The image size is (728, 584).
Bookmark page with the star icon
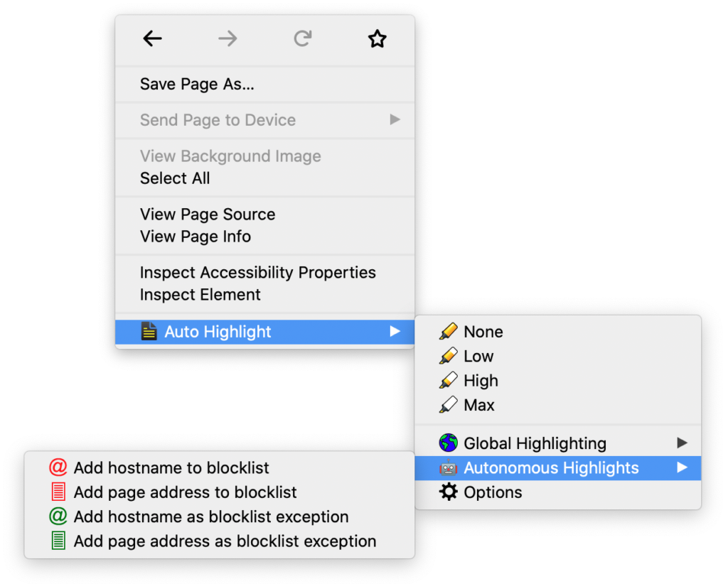point(377,38)
